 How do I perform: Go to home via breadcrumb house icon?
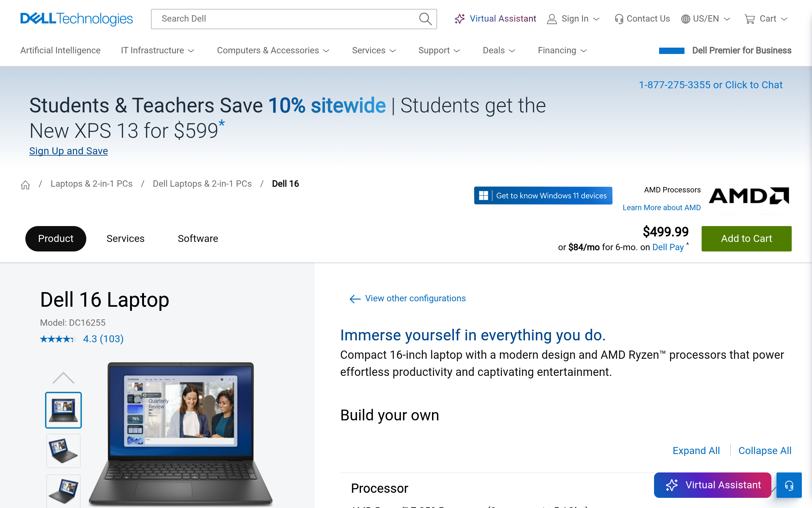click(x=25, y=184)
